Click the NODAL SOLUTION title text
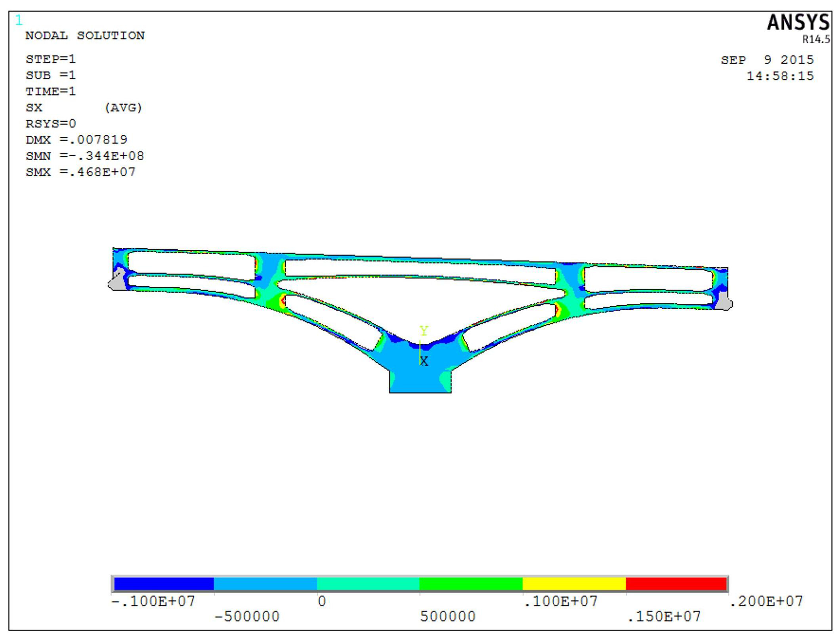The height and width of the screenshot is (636, 840). coord(85,36)
